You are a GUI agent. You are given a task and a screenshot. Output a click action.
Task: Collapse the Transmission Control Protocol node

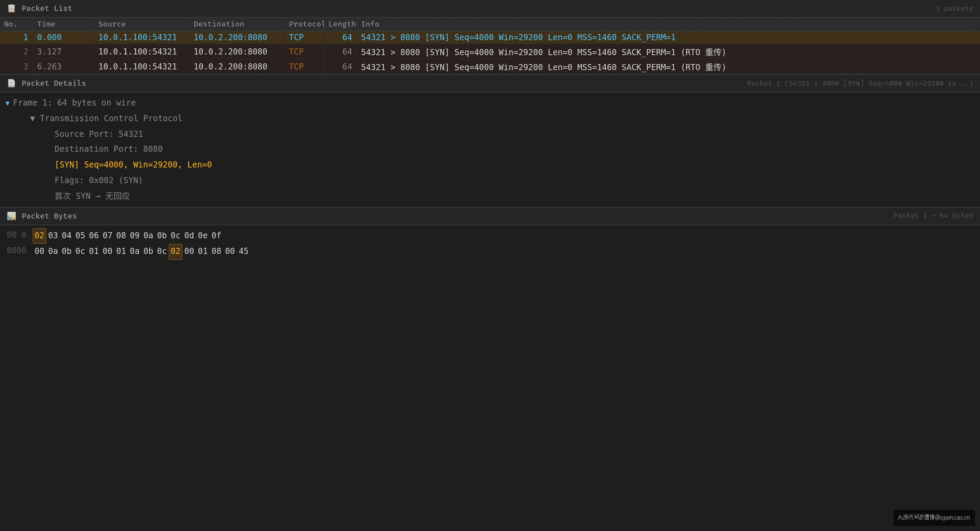click(x=33, y=119)
